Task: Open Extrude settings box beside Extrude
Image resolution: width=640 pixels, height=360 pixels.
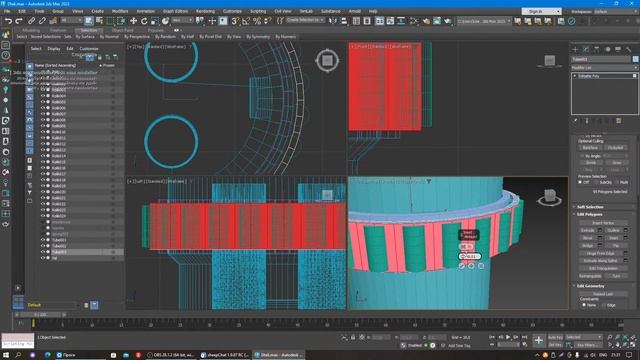Action: 600,231
